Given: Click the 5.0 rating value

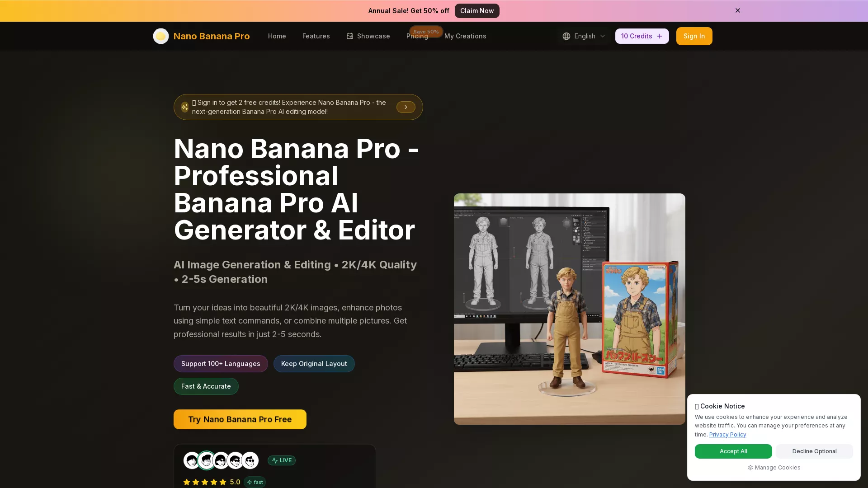Looking at the screenshot, I should (235, 482).
